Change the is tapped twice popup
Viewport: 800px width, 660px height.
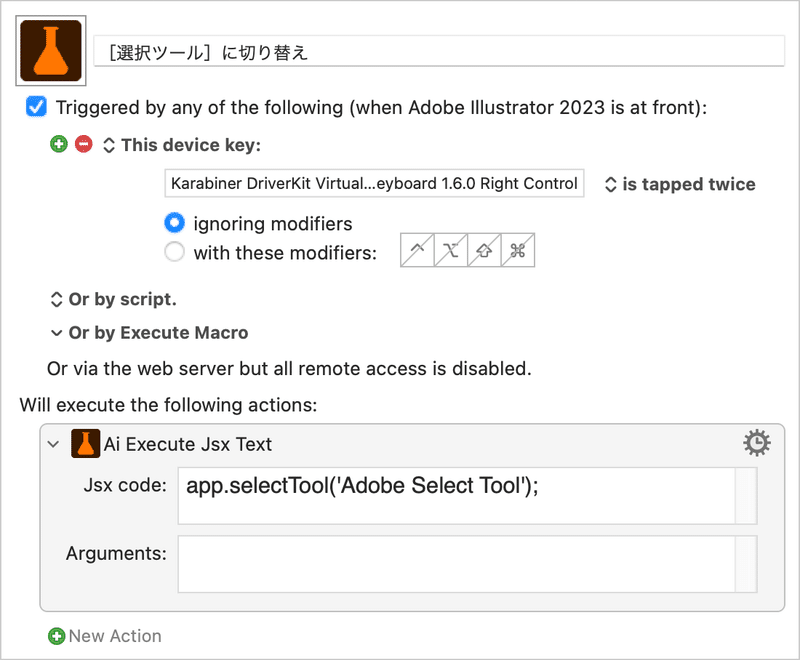point(680,184)
